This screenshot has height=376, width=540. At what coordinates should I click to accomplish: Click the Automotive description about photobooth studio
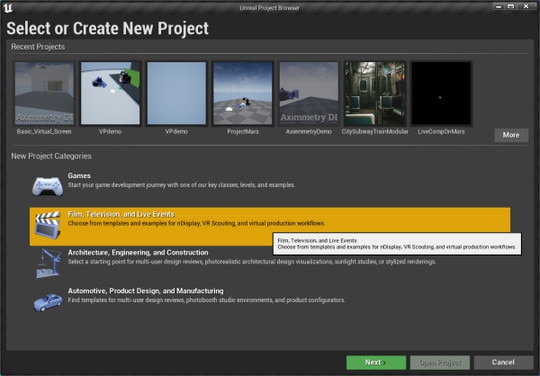point(206,300)
